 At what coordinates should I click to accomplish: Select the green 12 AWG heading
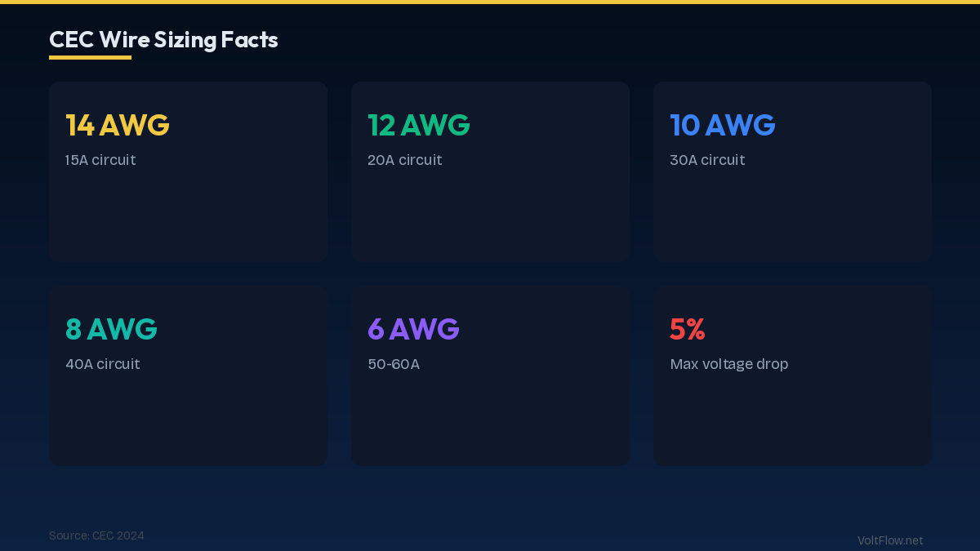pyautogui.click(x=419, y=125)
